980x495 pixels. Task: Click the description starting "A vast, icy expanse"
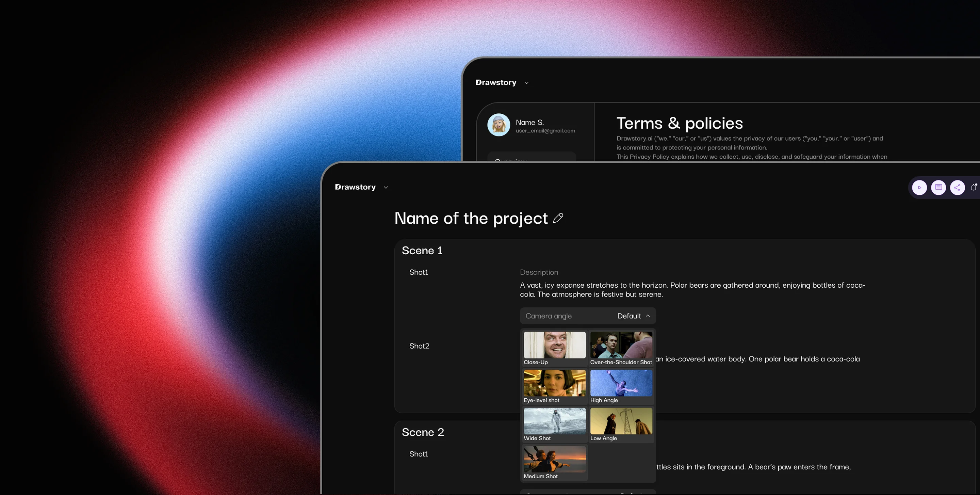693,289
